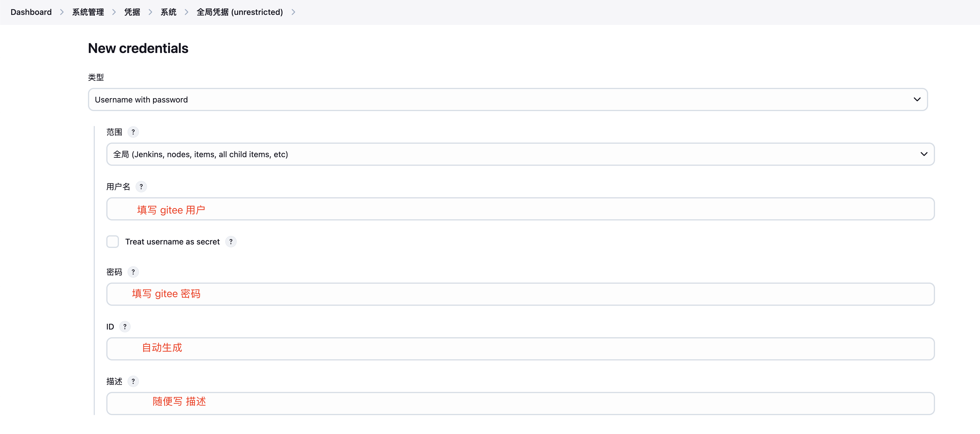Click breadcrumb chevron after 系统
Image resolution: width=980 pixels, height=434 pixels.
click(187, 12)
